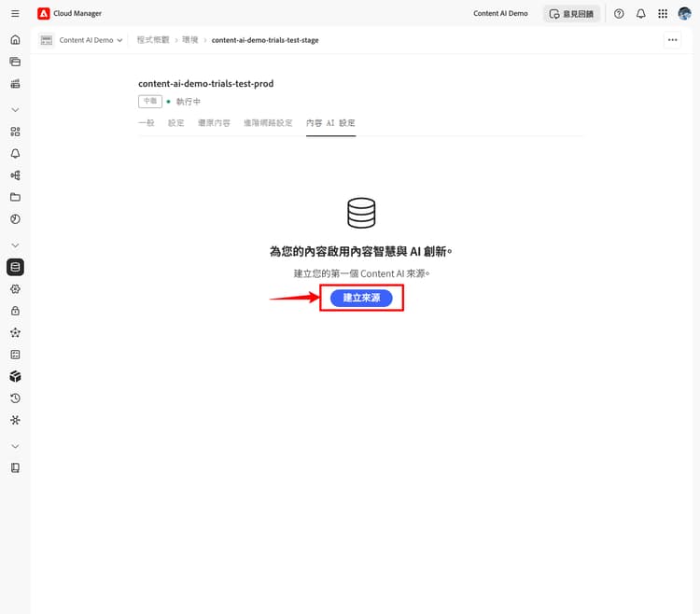Click the program thumbnail beside Content AI Demo

point(47,40)
